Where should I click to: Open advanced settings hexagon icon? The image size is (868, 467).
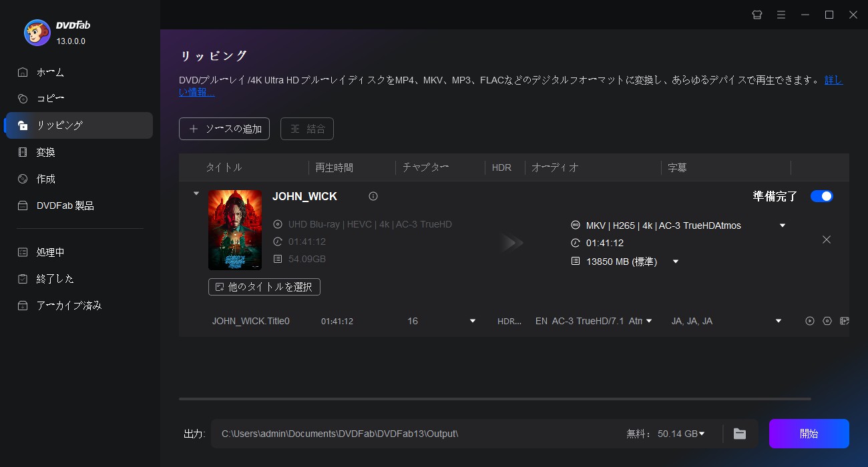pyautogui.click(x=827, y=321)
